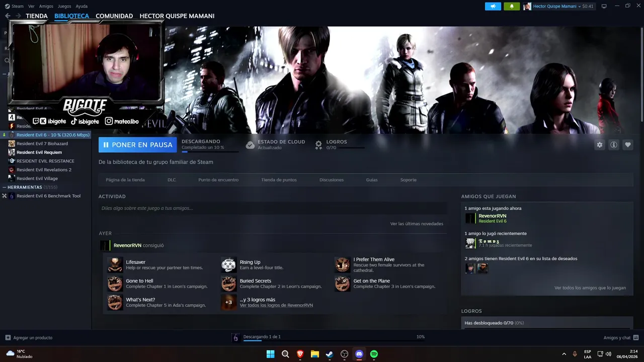Show game info icon
Image resolution: width=644 pixels, height=362 pixels.
pos(613,145)
